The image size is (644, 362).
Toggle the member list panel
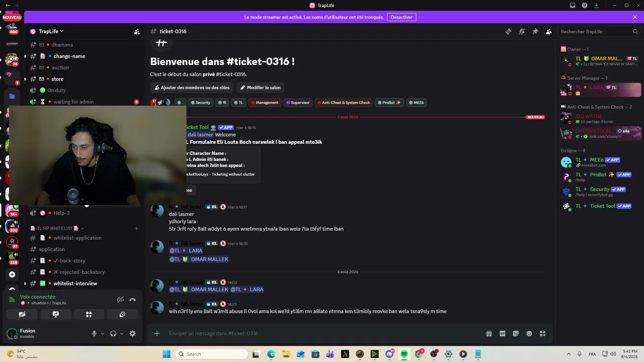click(549, 31)
